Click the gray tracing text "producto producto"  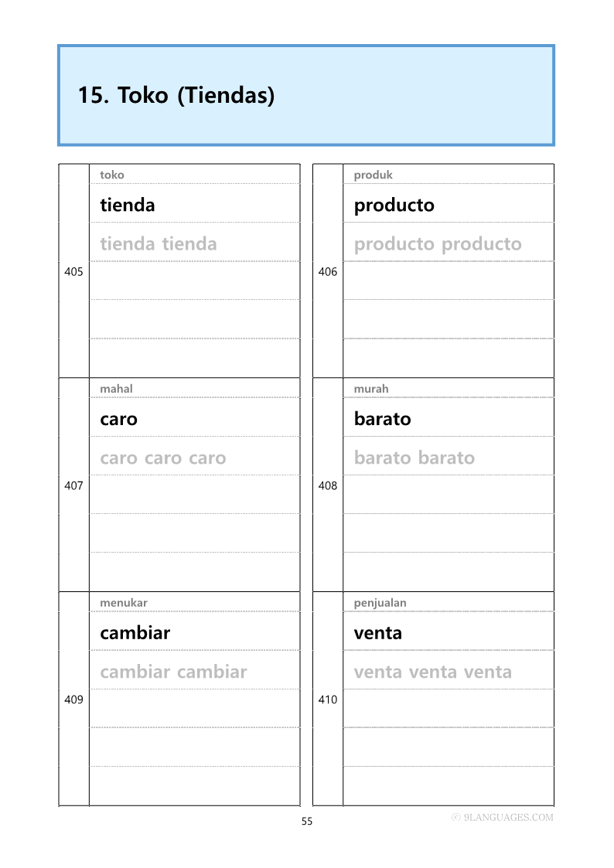pos(438,244)
